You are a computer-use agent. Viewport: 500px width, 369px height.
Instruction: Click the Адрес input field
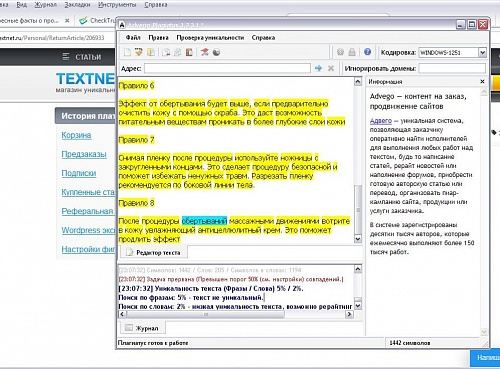227,68
